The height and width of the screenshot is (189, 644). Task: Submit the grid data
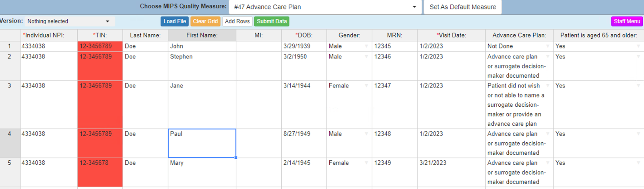coord(272,21)
